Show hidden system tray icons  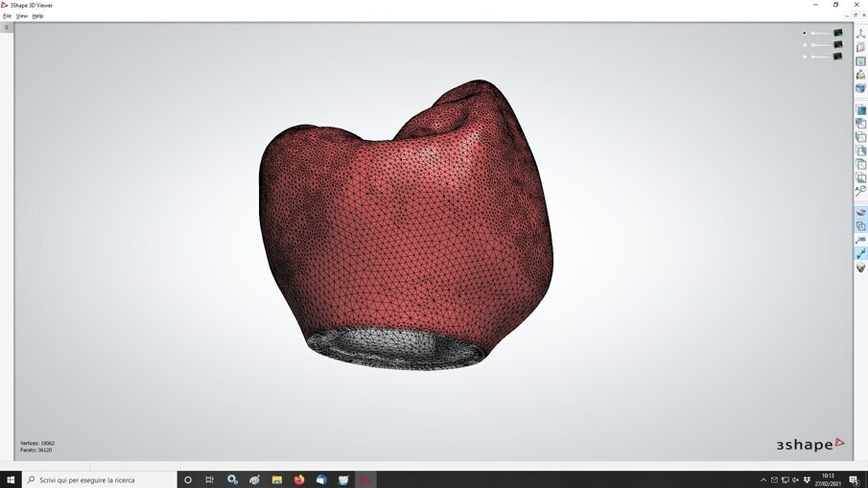763,479
